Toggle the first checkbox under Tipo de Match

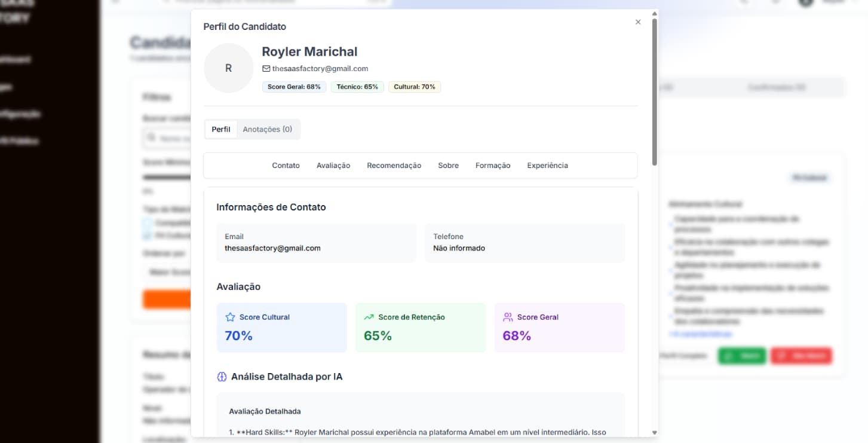(148, 223)
